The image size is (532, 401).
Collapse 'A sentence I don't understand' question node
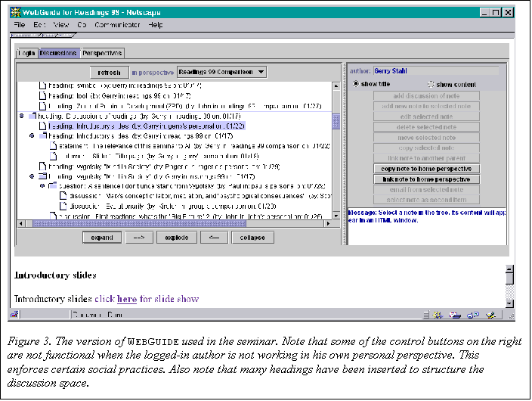(x=42, y=186)
